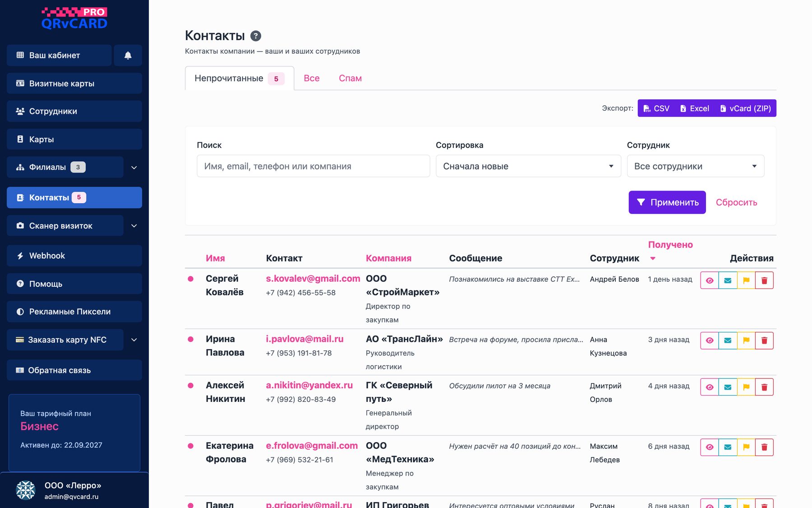
Task: Delete Екатерина Фролова contact
Action: click(764, 447)
